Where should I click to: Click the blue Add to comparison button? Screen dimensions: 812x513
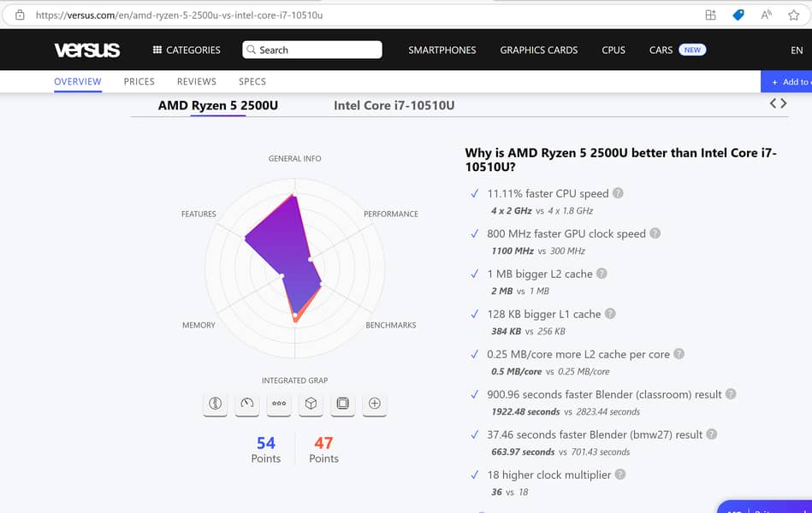pos(787,81)
